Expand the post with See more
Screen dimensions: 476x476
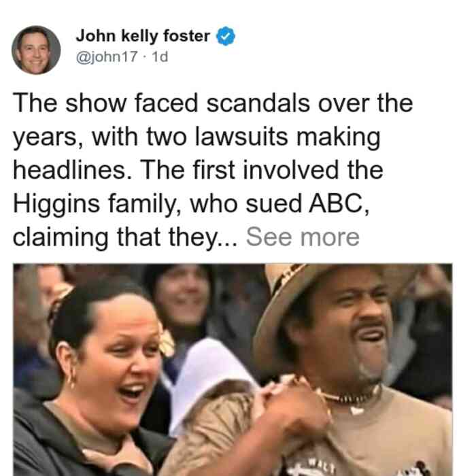coord(303,237)
